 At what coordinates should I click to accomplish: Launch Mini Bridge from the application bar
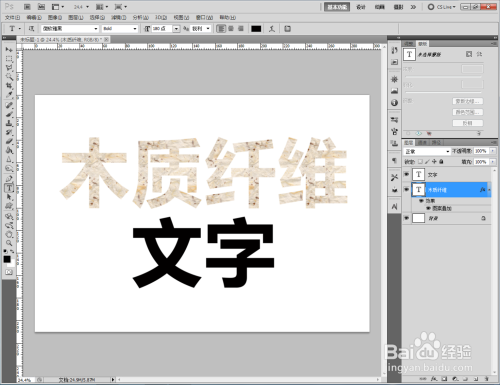coord(41,7)
